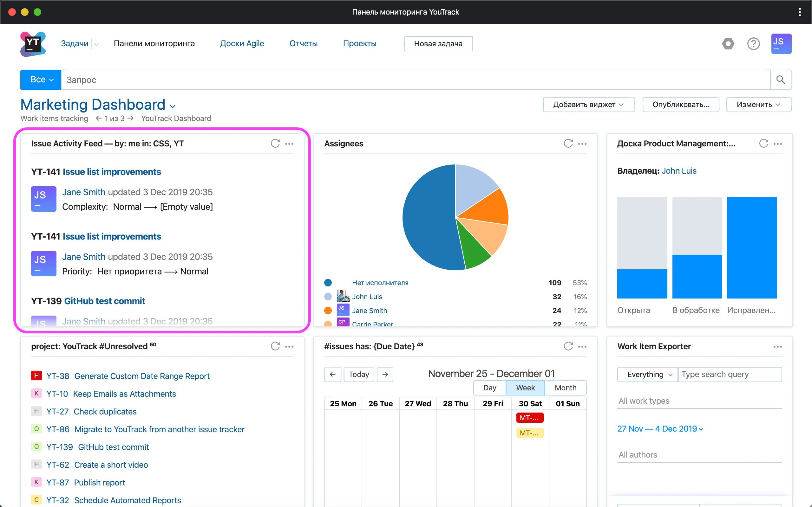Open the JS user avatar menu
This screenshot has width=812, height=507.
click(x=781, y=44)
